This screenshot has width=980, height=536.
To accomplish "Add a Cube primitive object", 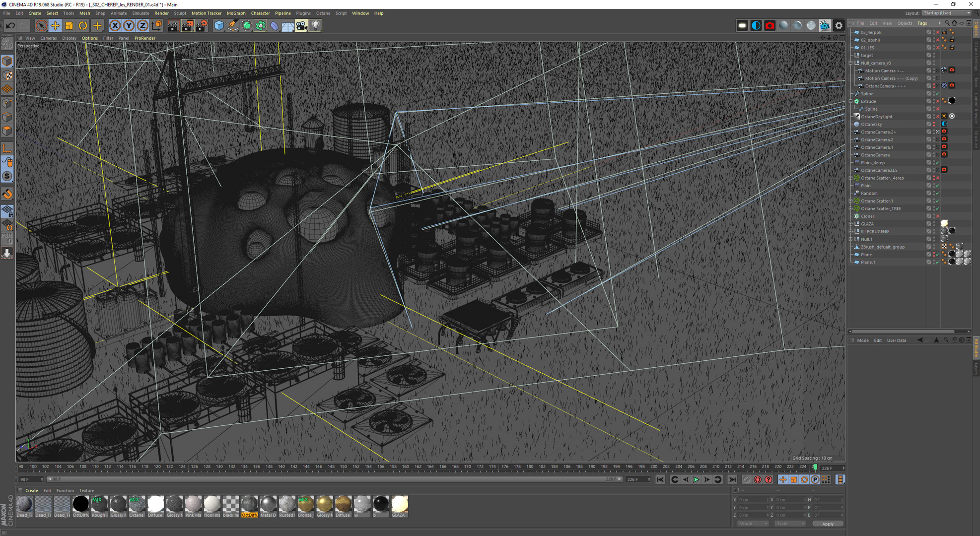I will 218,25.
